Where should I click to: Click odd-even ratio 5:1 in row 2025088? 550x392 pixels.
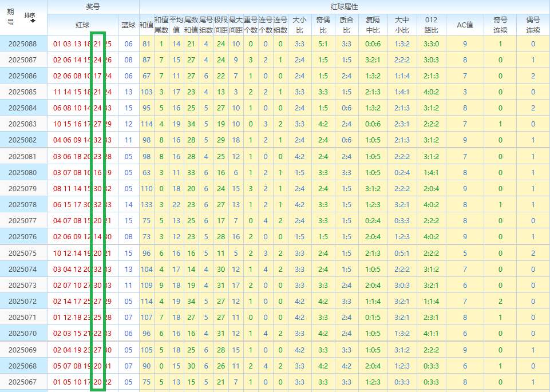(323, 44)
